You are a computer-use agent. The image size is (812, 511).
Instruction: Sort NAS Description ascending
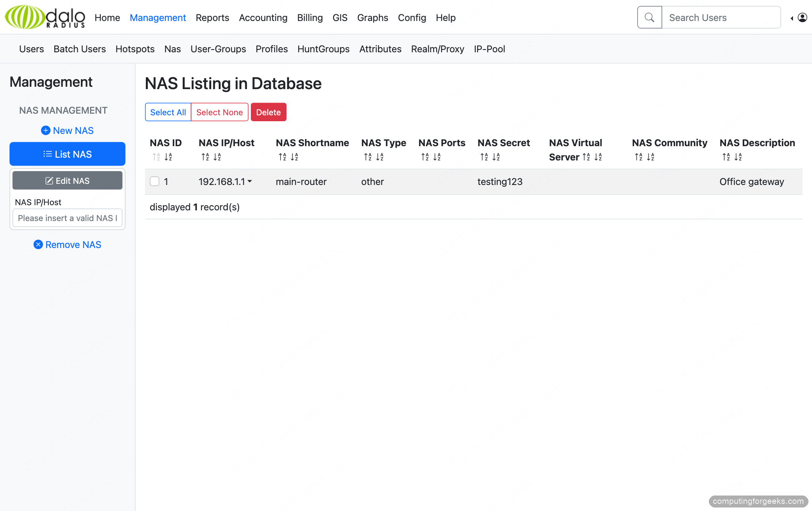coord(726,157)
